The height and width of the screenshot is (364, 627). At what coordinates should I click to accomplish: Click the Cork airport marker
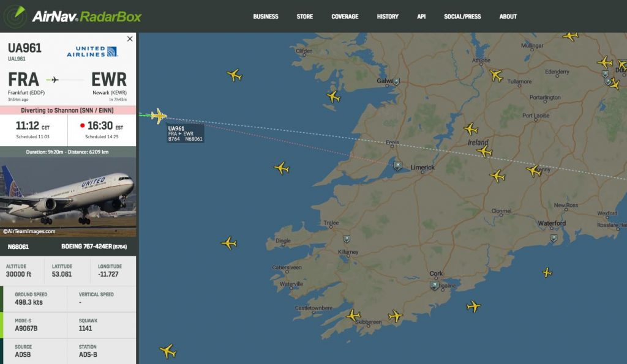tap(434, 285)
